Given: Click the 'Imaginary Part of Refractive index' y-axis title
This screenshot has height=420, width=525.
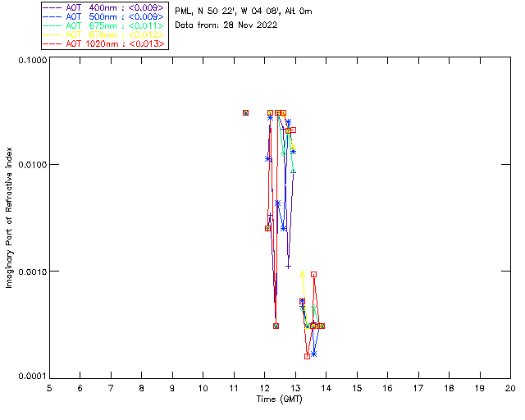Looking at the screenshot, I should pyautogui.click(x=9, y=217).
